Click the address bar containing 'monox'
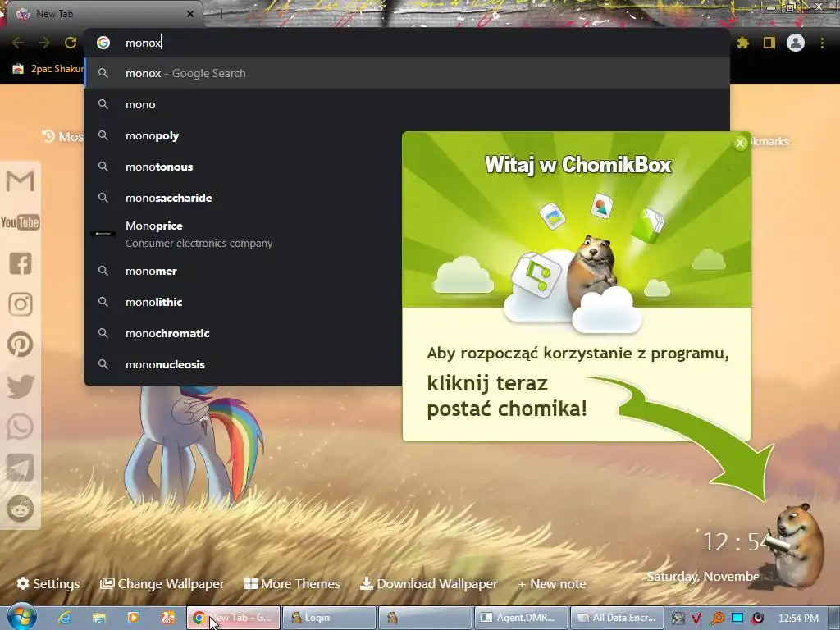Viewport: 840px width, 630px height. (x=407, y=43)
